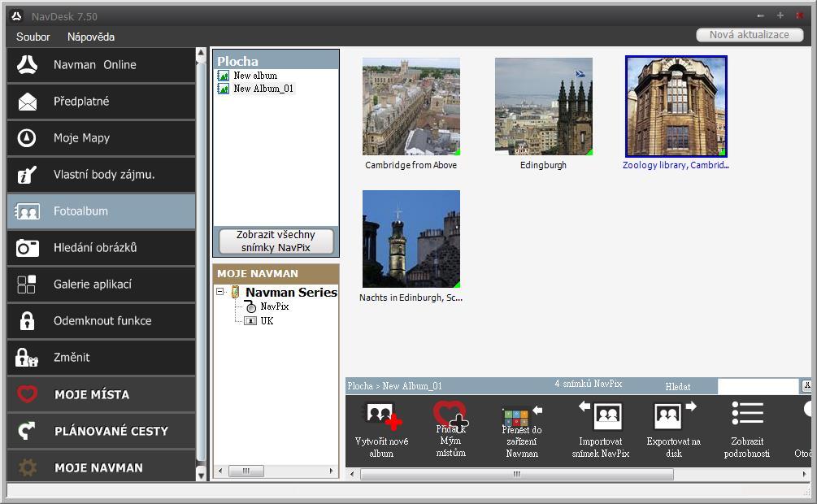Click toolbar horizontal scroll left arrow
This screenshot has height=504, width=817.
(x=352, y=474)
